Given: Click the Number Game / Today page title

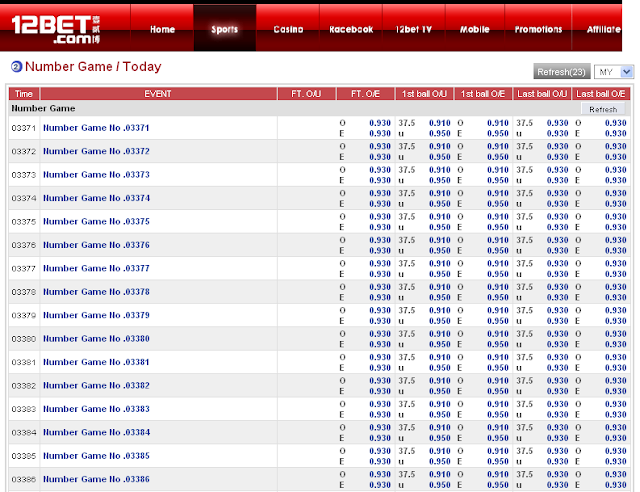Looking at the screenshot, I should point(93,67).
